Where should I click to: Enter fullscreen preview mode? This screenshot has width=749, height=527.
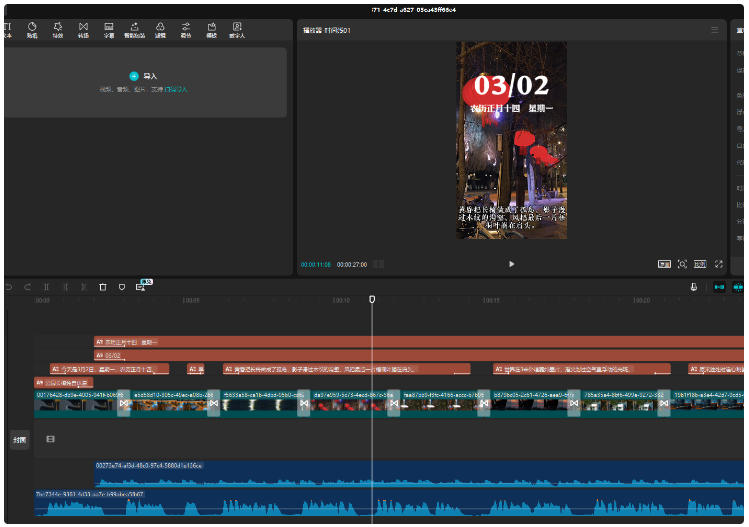point(719,264)
